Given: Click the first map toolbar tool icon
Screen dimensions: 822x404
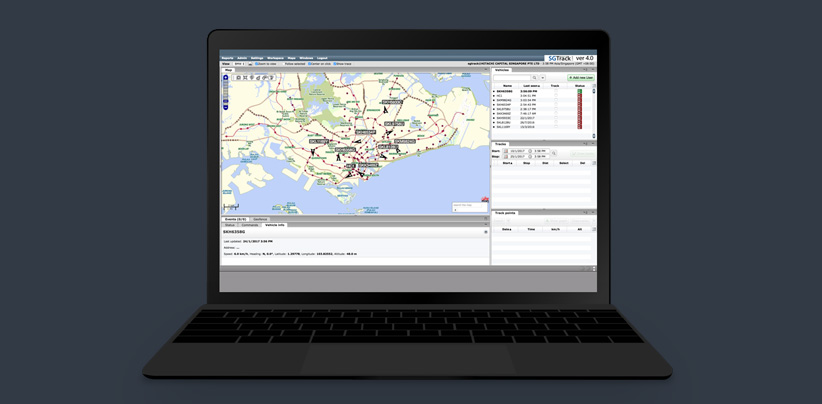Looking at the screenshot, I should [x=238, y=77].
